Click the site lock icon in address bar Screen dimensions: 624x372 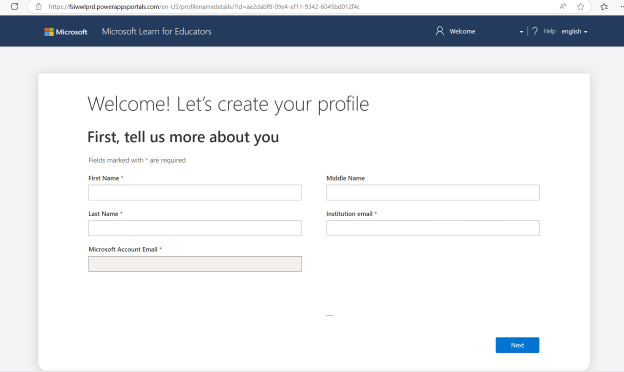[39, 6]
